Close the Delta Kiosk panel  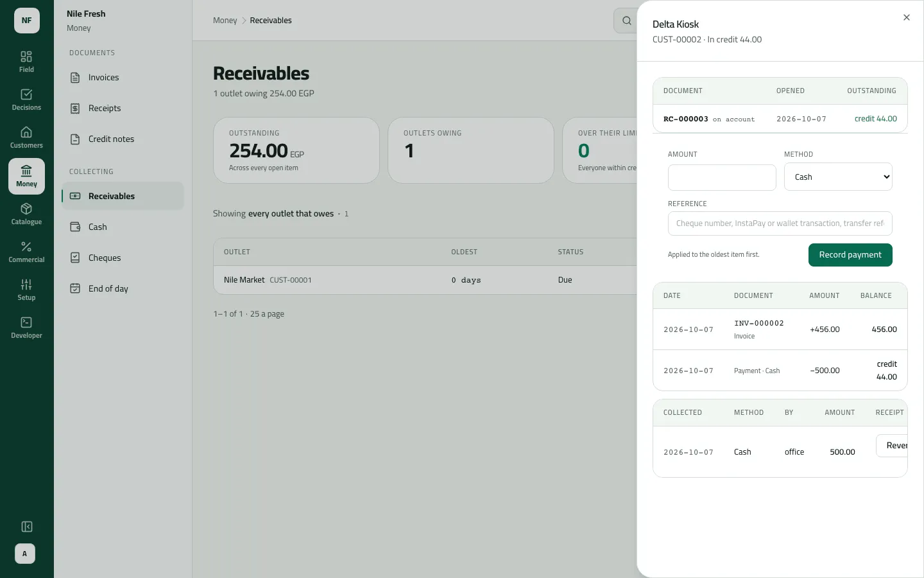pyautogui.click(x=907, y=17)
